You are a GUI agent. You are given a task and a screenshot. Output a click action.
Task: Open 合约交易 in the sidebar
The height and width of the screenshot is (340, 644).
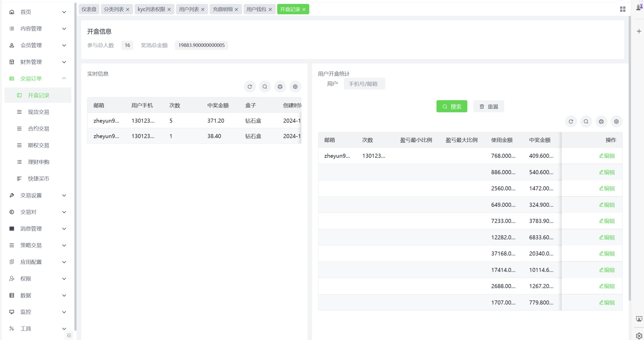point(38,129)
